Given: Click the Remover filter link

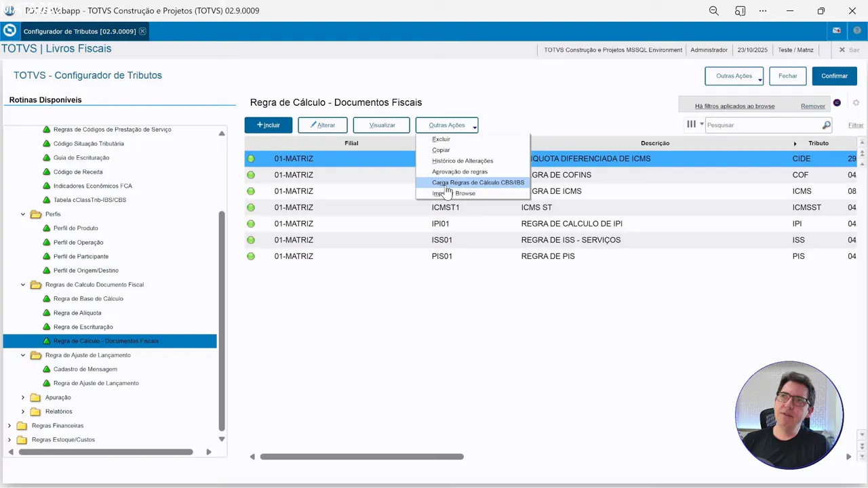Looking at the screenshot, I should [812, 106].
